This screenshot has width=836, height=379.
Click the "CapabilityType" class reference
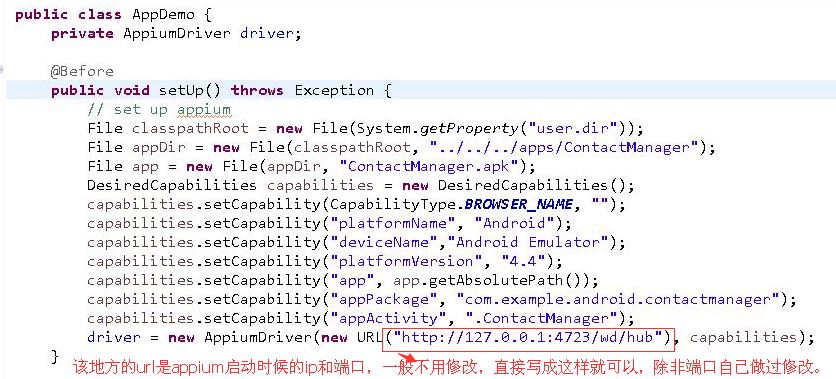392,205
